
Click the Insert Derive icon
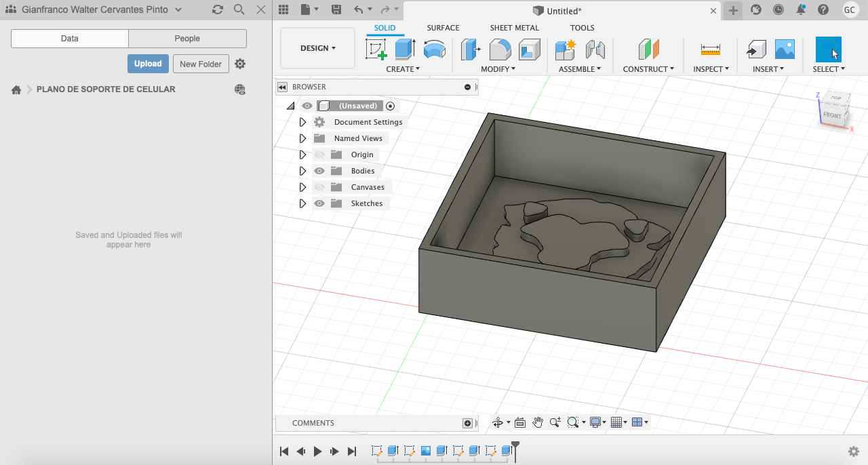pos(755,49)
